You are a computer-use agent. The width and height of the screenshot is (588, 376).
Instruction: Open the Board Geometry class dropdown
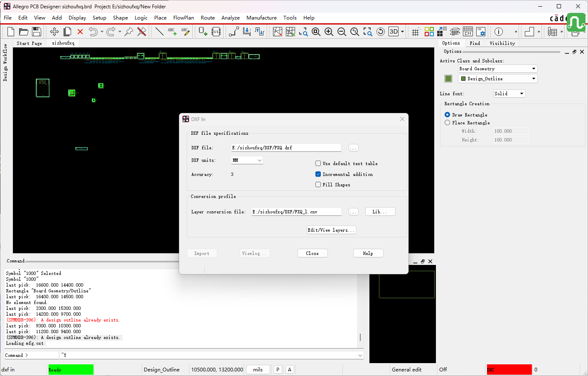pos(498,69)
